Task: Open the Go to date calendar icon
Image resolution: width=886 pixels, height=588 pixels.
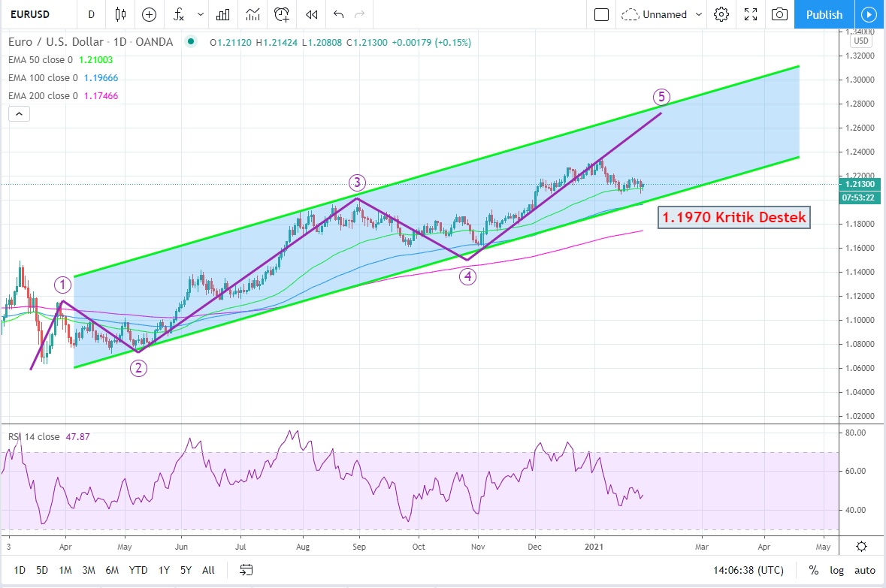Action: click(246, 570)
